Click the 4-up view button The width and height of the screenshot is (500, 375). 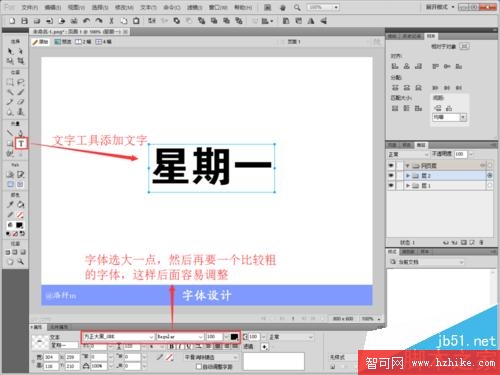104,42
